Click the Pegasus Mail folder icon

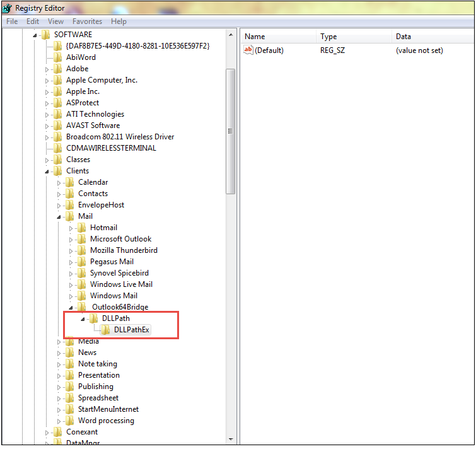click(x=82, y=262)
